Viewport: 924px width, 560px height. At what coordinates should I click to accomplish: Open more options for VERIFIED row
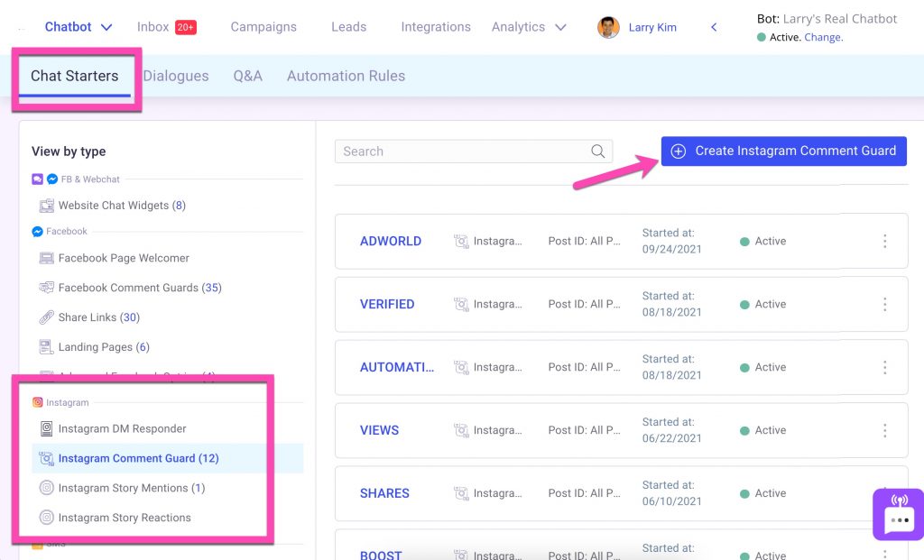(x=884, y=305)
